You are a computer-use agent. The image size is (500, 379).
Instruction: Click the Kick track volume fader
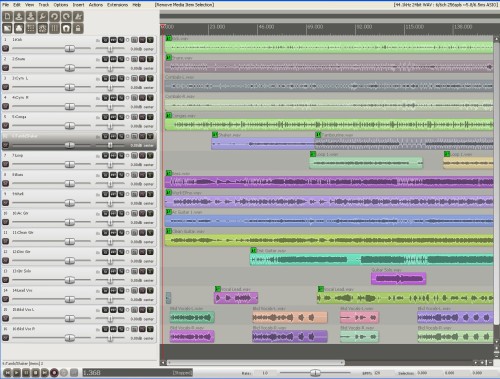(70, 49)
